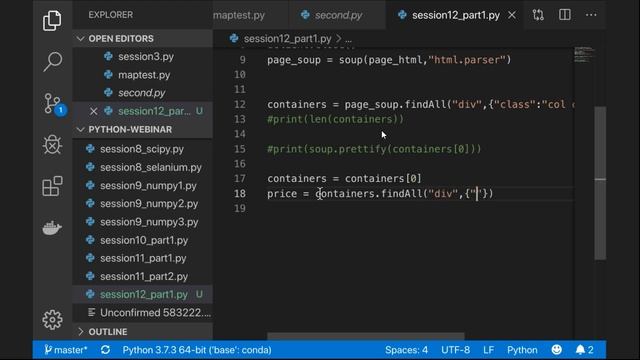Click line 13 comment #print(len(containers))
This screenshot has height=360, width=640.
[335, 119]
